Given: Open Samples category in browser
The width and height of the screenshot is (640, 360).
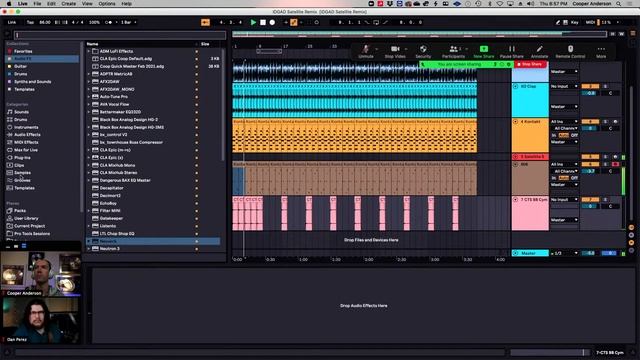Looking at the screenshot, I should coord(22,173).
